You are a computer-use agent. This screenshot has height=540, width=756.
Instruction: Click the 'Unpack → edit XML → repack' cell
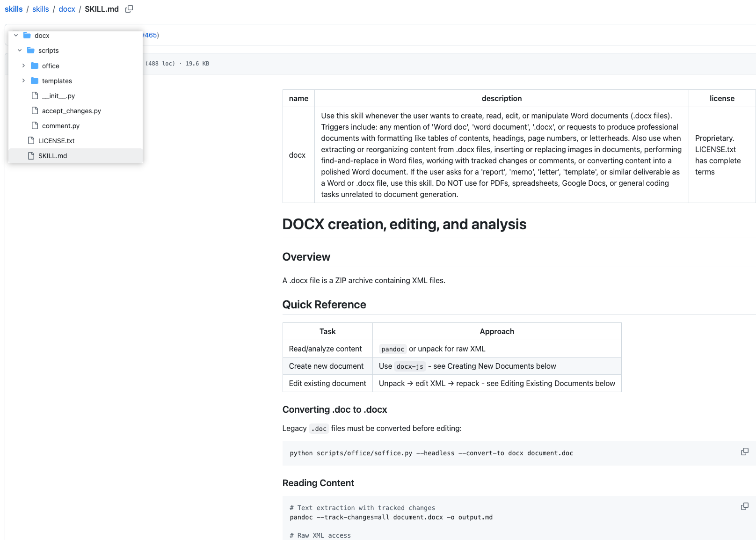(x=497, y=383)
